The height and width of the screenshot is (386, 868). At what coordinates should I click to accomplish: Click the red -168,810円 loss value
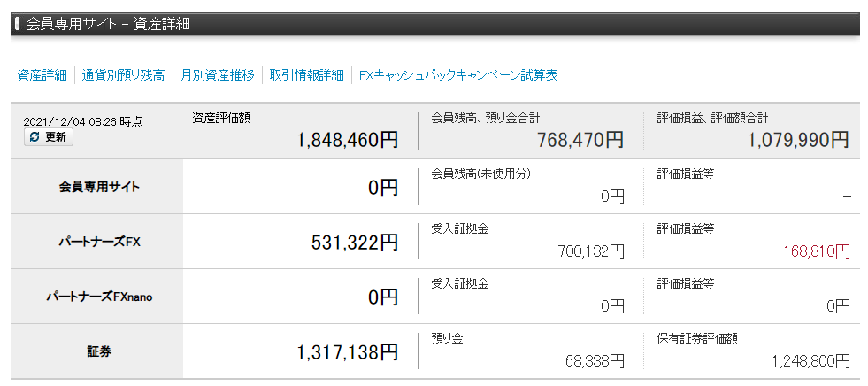pyautogui.click(x=812, y=251)
